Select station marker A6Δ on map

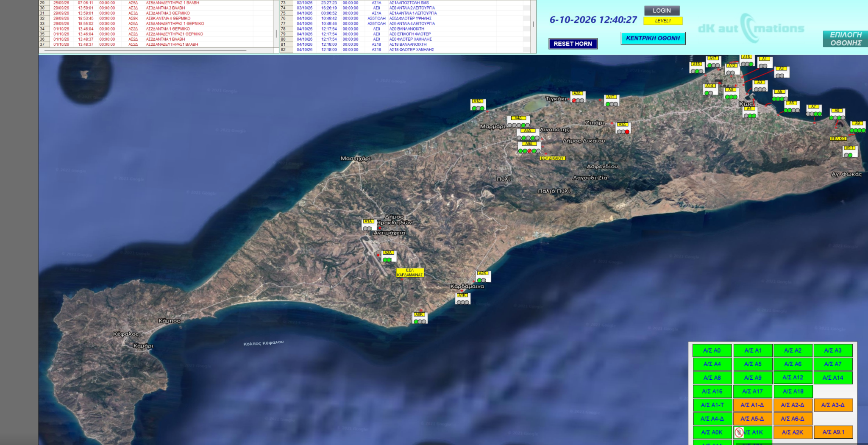tap(529, 147)
